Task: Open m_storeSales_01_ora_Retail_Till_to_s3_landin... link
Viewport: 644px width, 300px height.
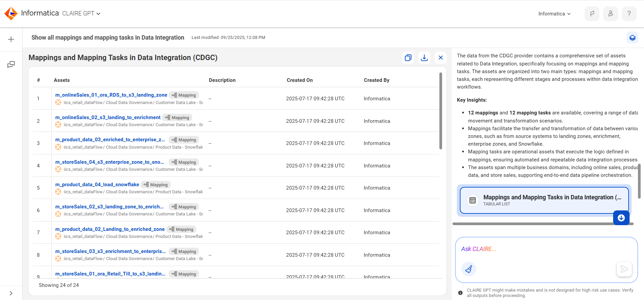Action: click(110, 274)
